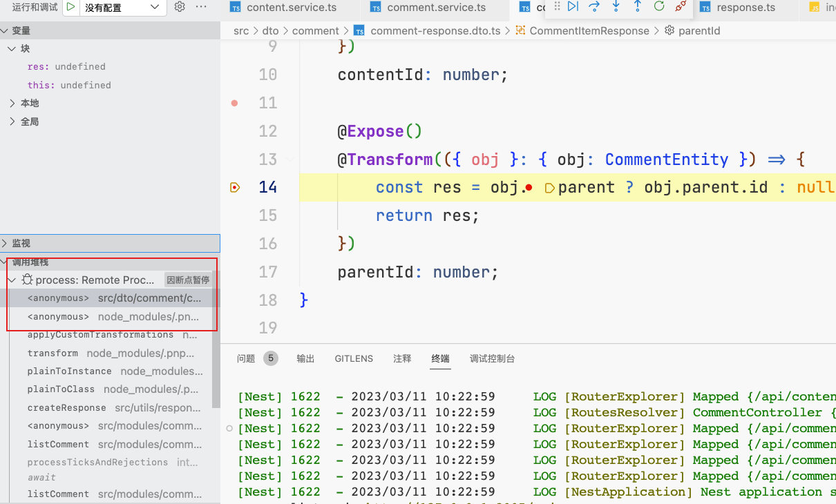836x504 pixels.
Task: Click the Continue debugging button
Action: click(573, 7)
